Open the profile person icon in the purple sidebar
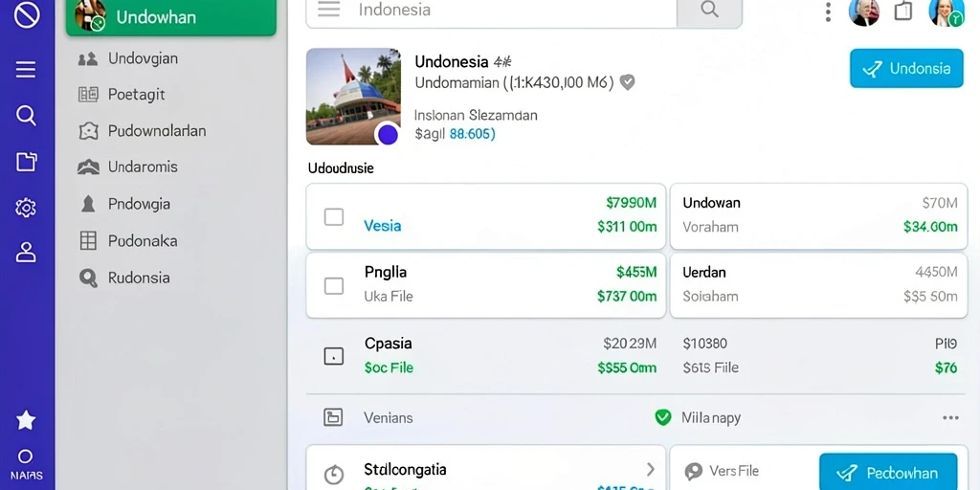 pos(26,253)
